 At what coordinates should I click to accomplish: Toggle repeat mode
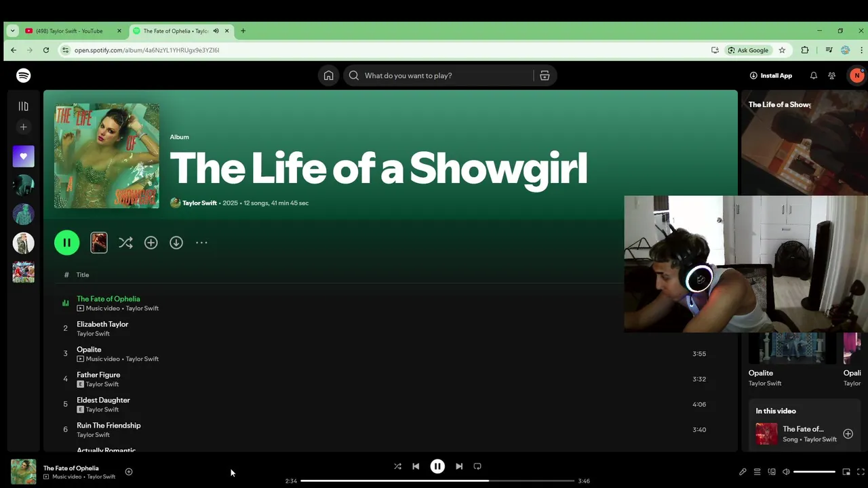pos(477,466)
